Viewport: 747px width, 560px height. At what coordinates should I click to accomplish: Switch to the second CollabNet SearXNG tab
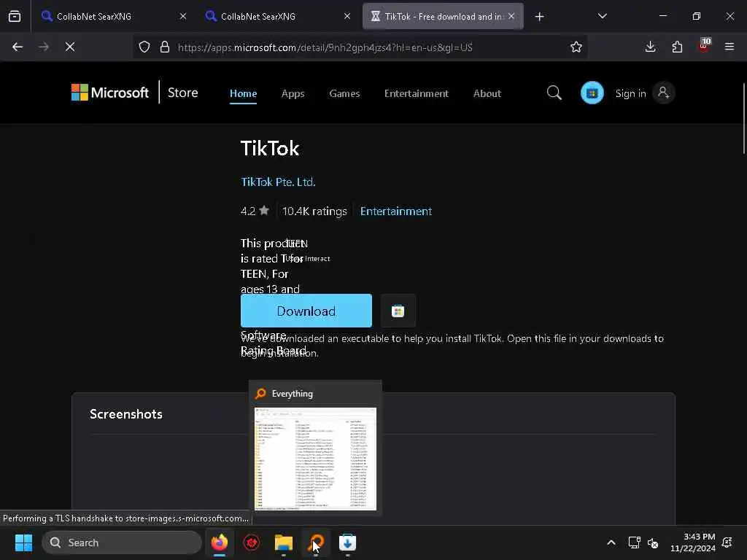pyautogui.click(x=278, y=16)
